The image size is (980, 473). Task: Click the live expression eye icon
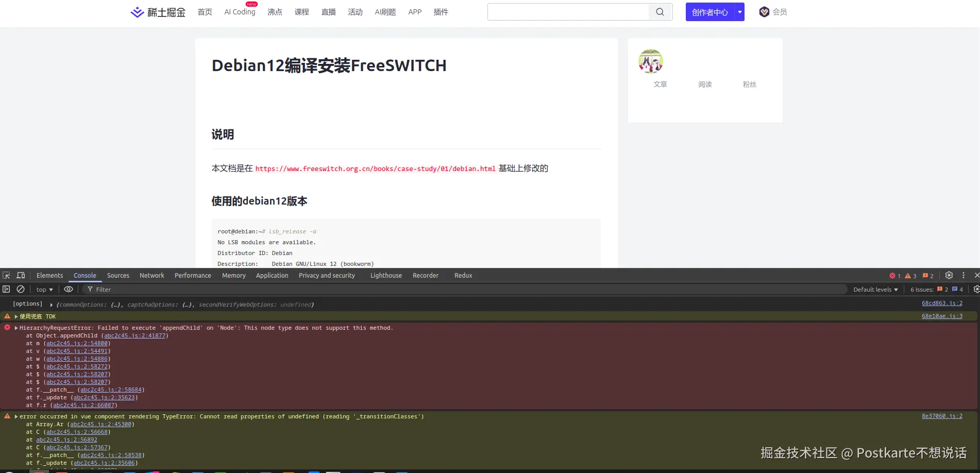[x=68, y=290]
